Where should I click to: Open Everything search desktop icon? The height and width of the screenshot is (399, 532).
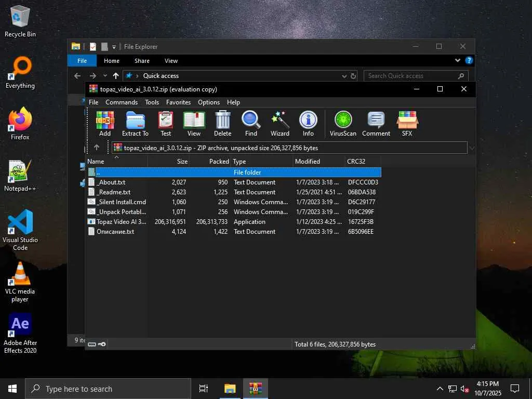(20, 73)
